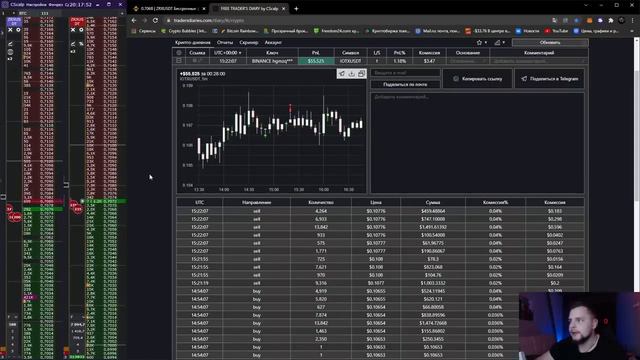Click into the large comment text area

coord(477,142)
